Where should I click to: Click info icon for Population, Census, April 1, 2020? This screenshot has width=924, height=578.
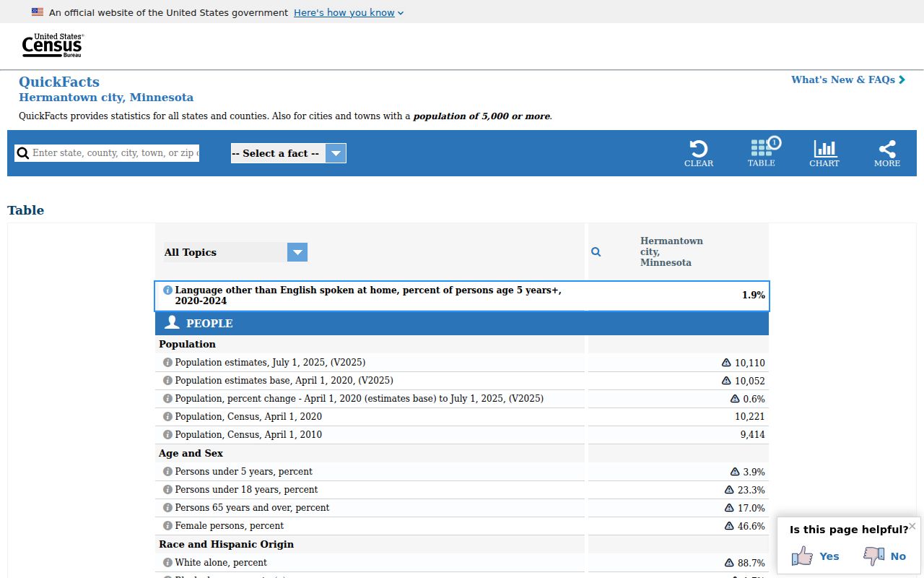click(167, 417)
